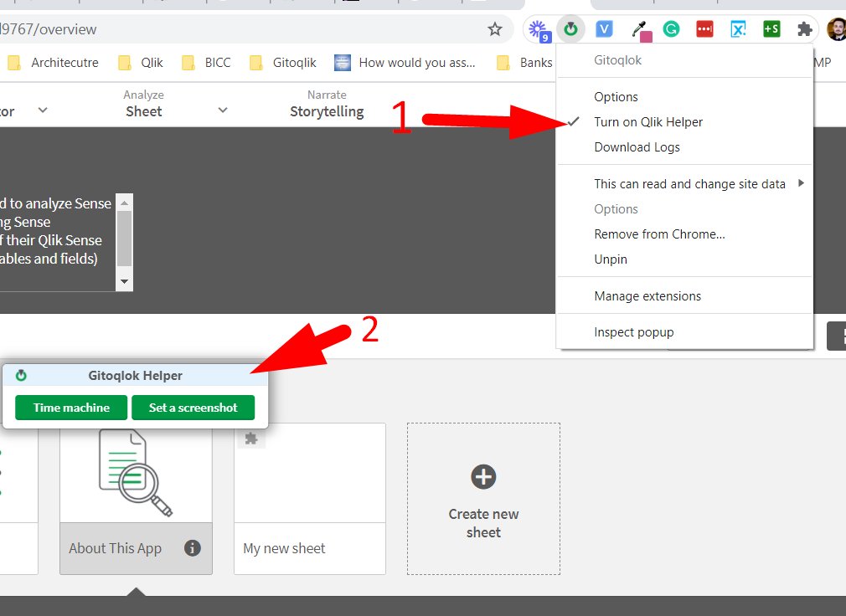
Task: Open the BICC bookmarks folder
Action: coord(206,63)
